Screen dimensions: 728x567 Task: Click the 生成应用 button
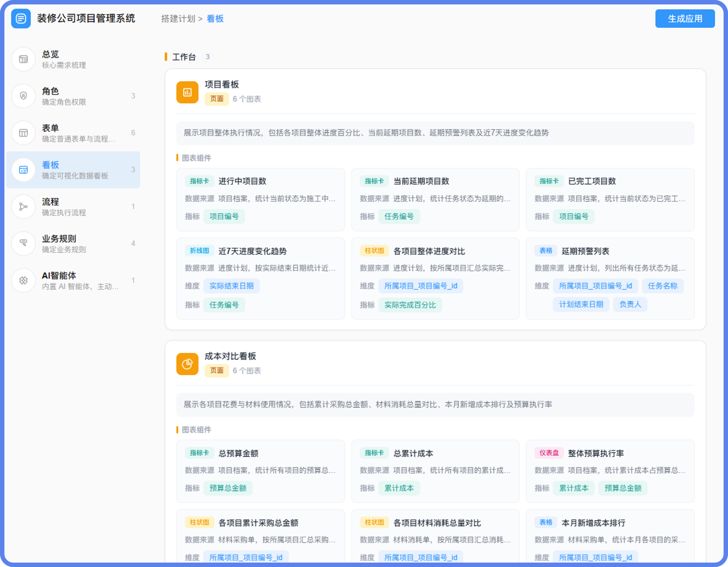click(685, 19)
